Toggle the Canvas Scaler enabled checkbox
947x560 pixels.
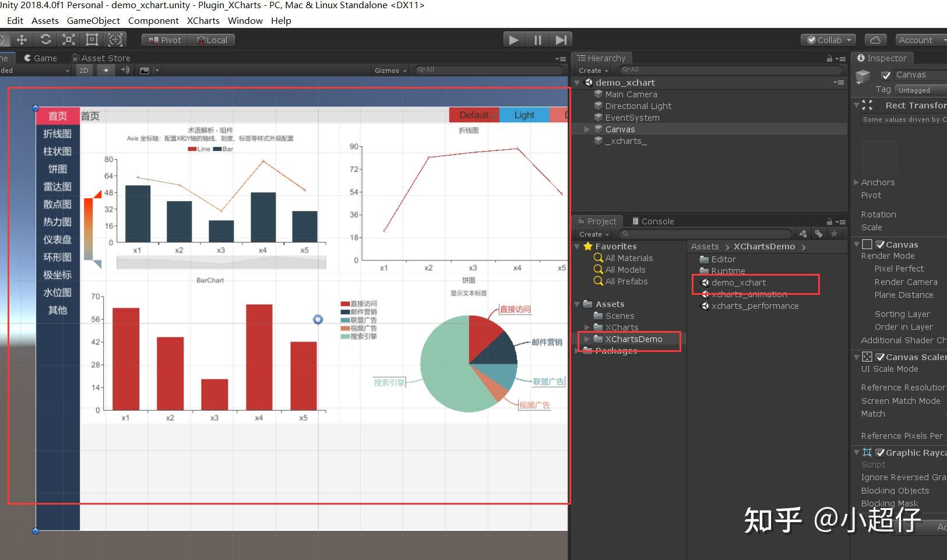(880, 357)
